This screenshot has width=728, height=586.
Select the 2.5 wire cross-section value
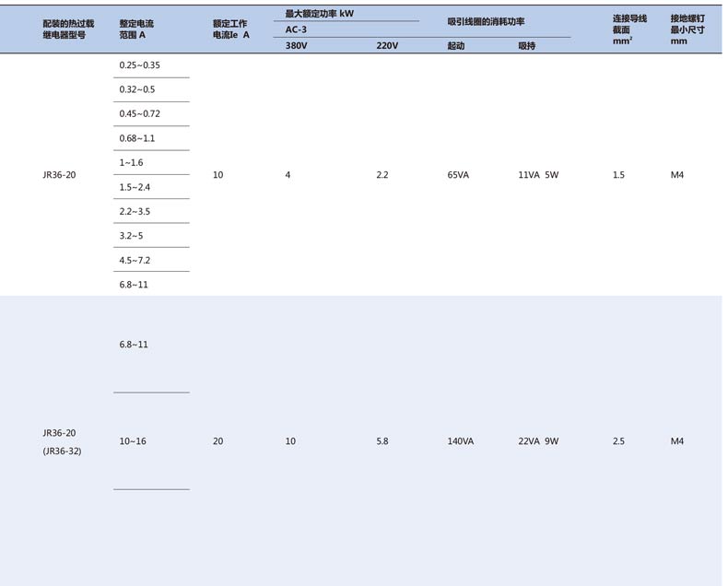pyautogui.click(x=618, y=441)
